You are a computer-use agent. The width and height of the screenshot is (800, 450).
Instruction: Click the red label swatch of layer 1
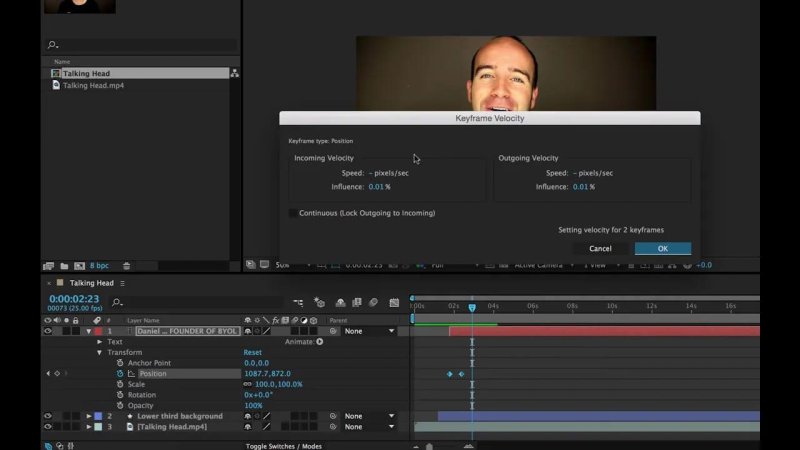(98, 331)
